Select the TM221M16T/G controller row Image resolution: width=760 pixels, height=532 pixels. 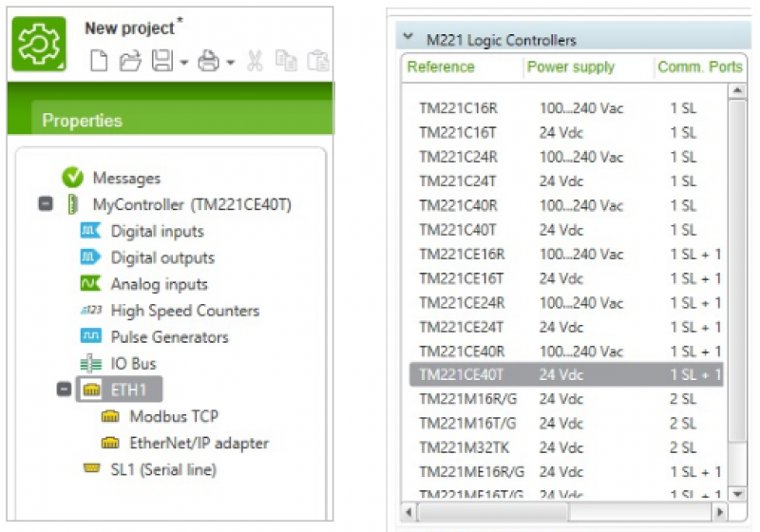click(x=567, y=423)
